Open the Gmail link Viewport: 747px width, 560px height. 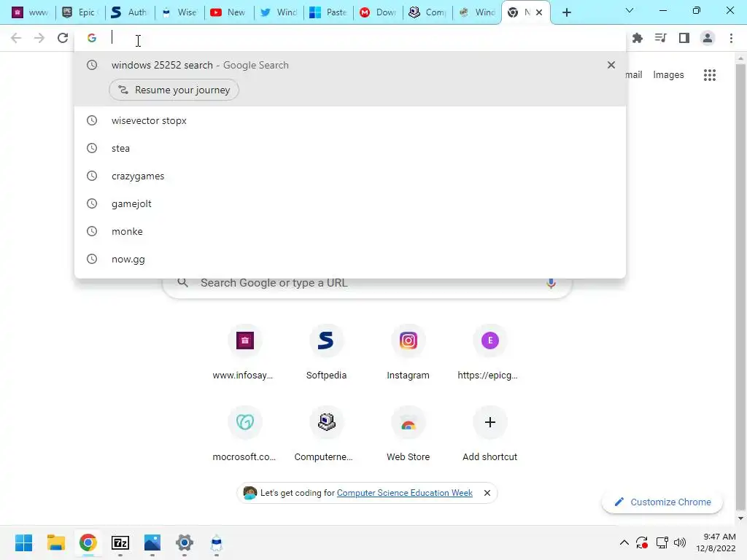click(634, 75)
